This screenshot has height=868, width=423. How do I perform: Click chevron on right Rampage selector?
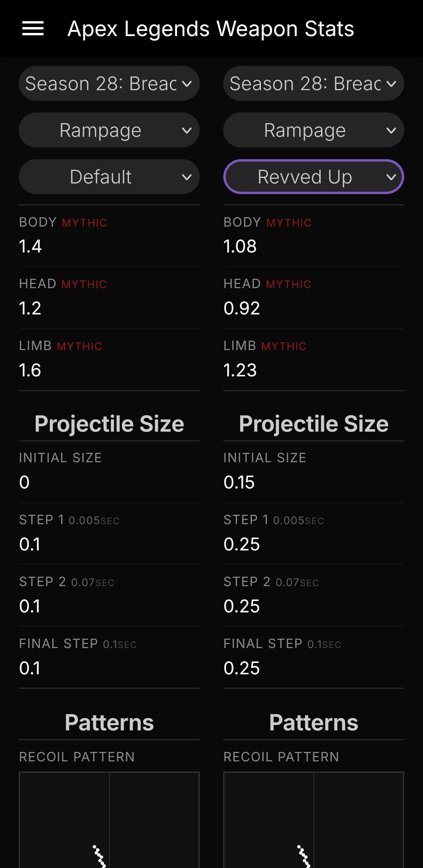391,131
